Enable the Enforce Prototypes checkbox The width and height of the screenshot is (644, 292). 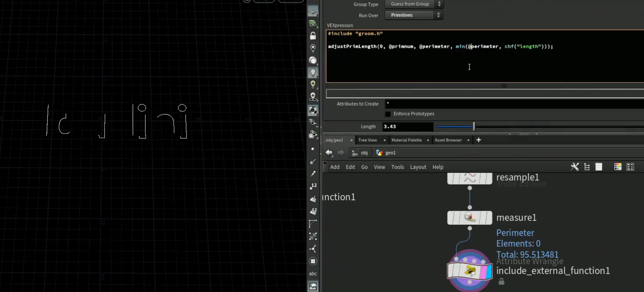point(388,114)
